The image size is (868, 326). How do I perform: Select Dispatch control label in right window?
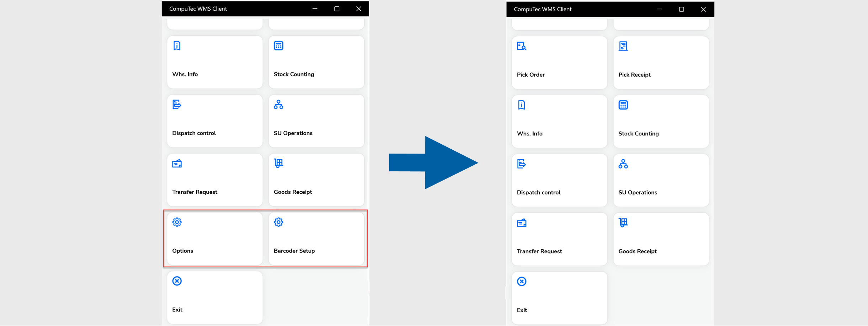tap(539, 192)
